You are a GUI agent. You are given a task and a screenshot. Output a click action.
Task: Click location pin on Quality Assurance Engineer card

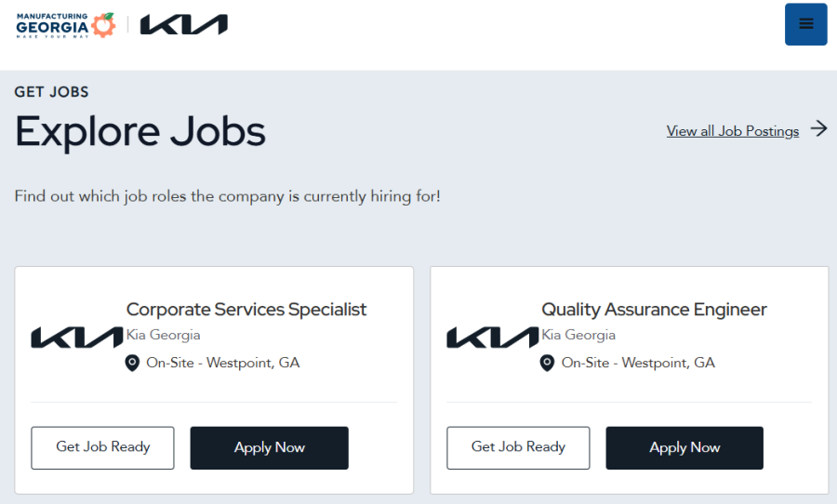pos(548,363)
